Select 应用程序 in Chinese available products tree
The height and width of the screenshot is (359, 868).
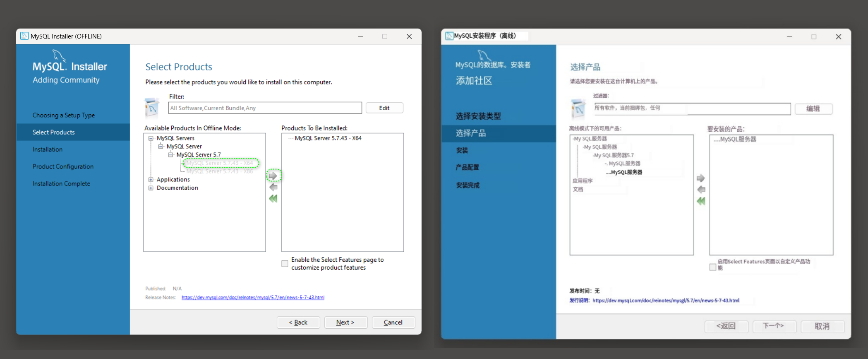[x=583, y=181]
